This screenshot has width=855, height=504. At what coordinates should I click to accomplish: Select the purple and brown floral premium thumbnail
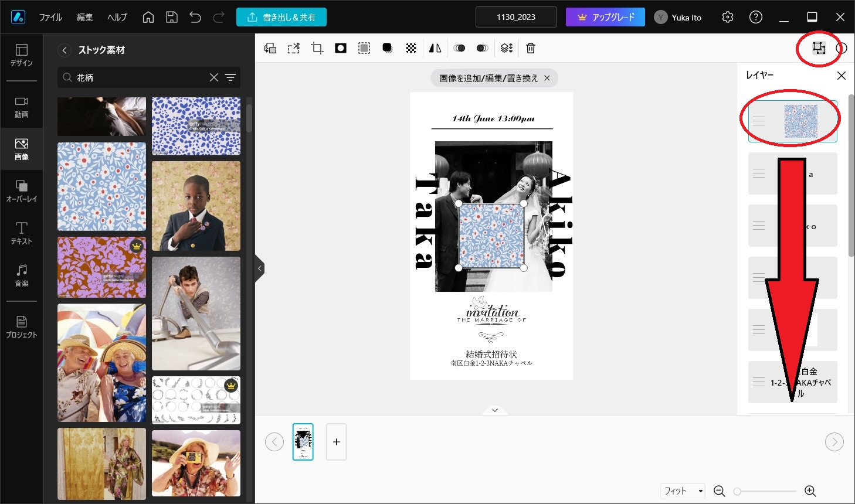point(101,267)
